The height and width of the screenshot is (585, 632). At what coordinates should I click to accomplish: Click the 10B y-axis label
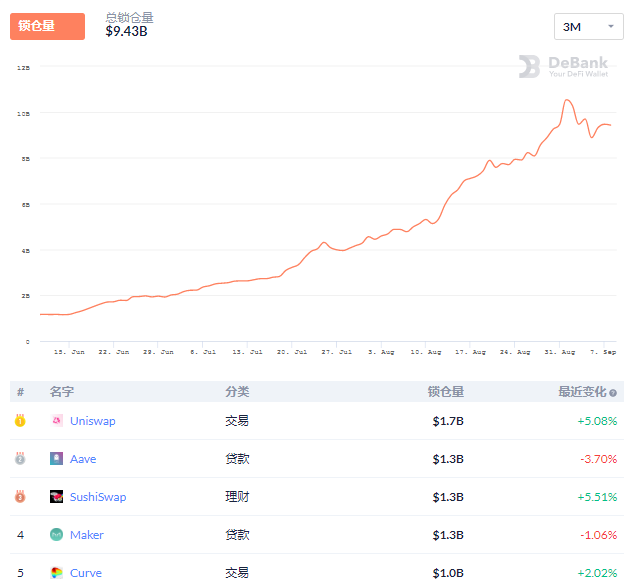(x=23, y=114)
